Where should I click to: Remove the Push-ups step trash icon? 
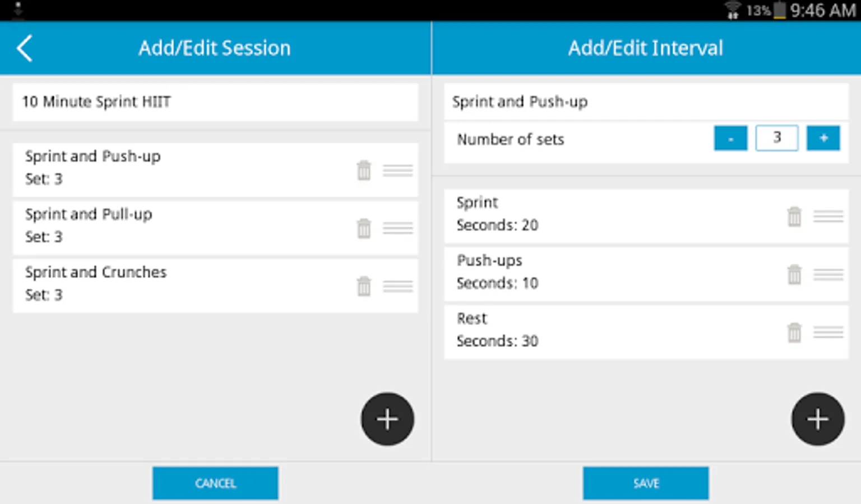[x=794, y=274]
